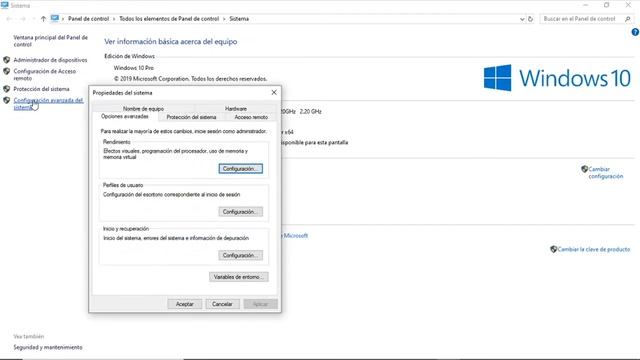
Task: Click shield icon beside Configuración de Acceso remoto
Action: (x=7, y=71)
